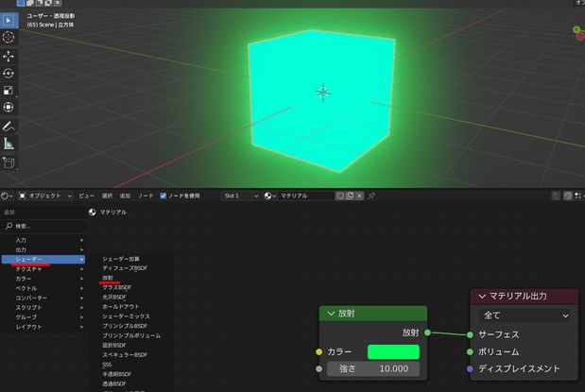Open the シェーダー category in add menu
This screenshot has width=585, height=392.
coord(43,259)
